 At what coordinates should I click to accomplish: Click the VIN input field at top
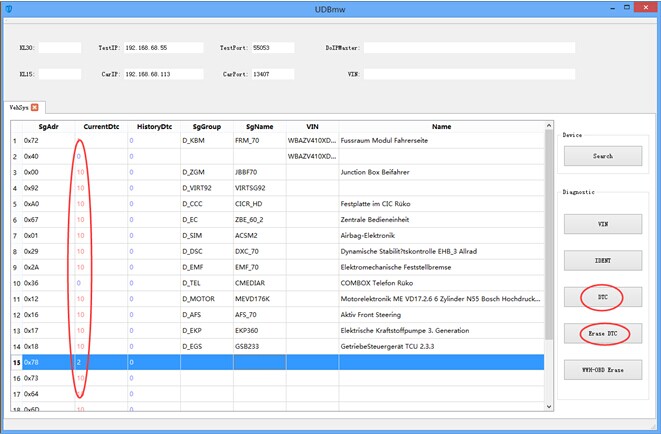[469, 74]
